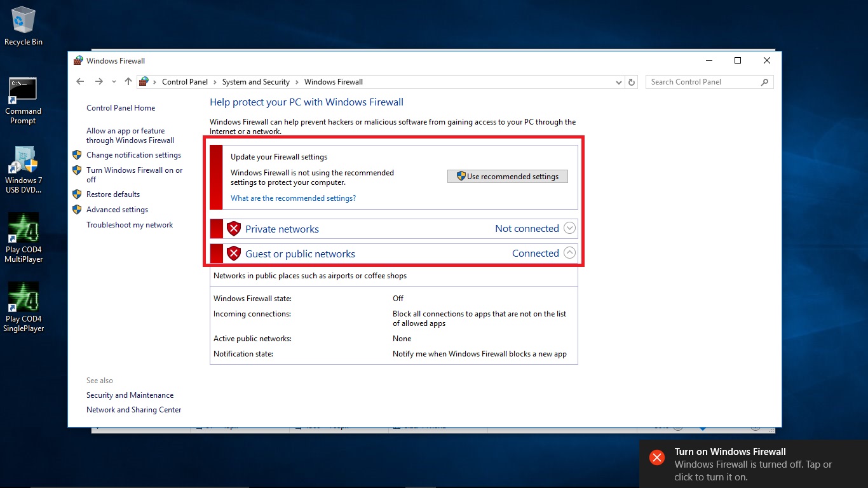Image resolution: width=868 pixels, height=488 pixels.
Task: Click the Connected status text
Action: 536,253
